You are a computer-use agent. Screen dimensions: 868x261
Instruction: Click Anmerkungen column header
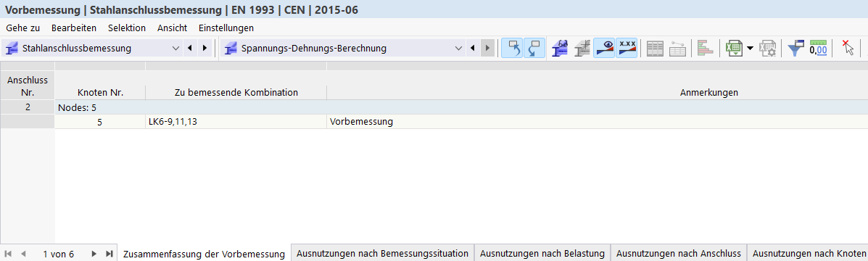click(709, 92)
